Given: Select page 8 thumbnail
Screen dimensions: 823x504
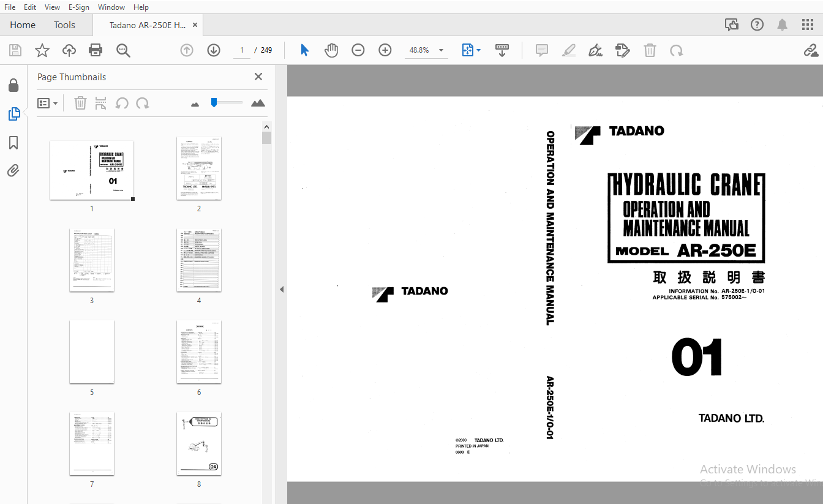Looking at the screenshot, I should click(x=199, y=443).
